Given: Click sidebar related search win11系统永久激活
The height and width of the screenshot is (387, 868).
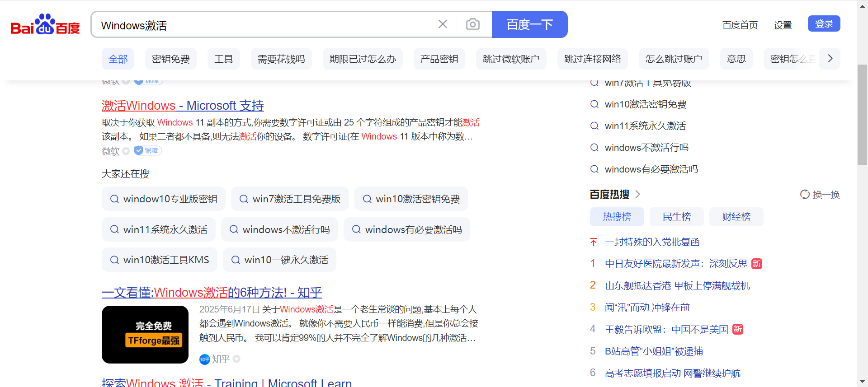Looking at the screenshot, I should click(x=645, y=126).
